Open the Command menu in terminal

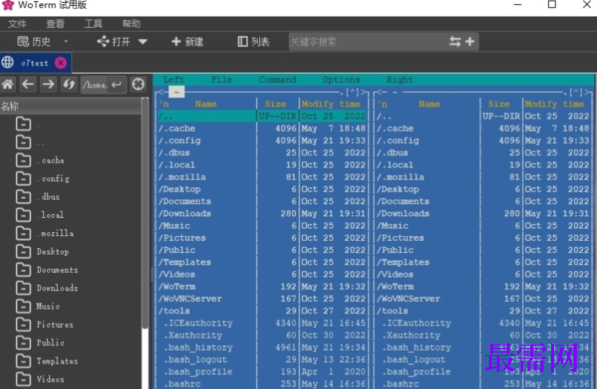tap(278, 80)
